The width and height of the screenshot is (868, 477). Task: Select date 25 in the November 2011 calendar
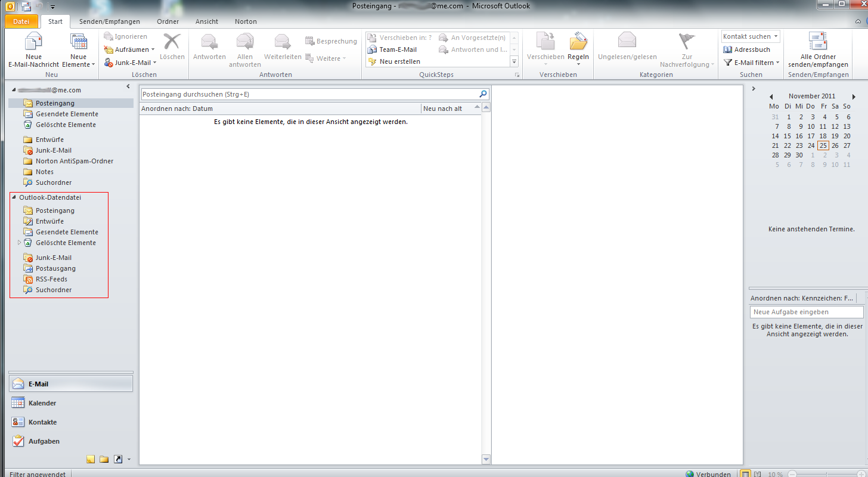pos(823,145)
